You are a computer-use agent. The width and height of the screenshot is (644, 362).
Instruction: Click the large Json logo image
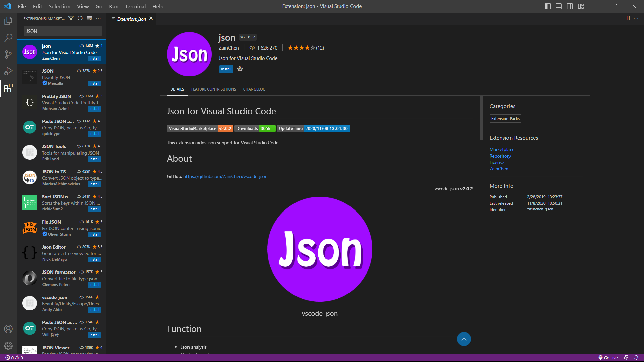click(x=320, y=249)
